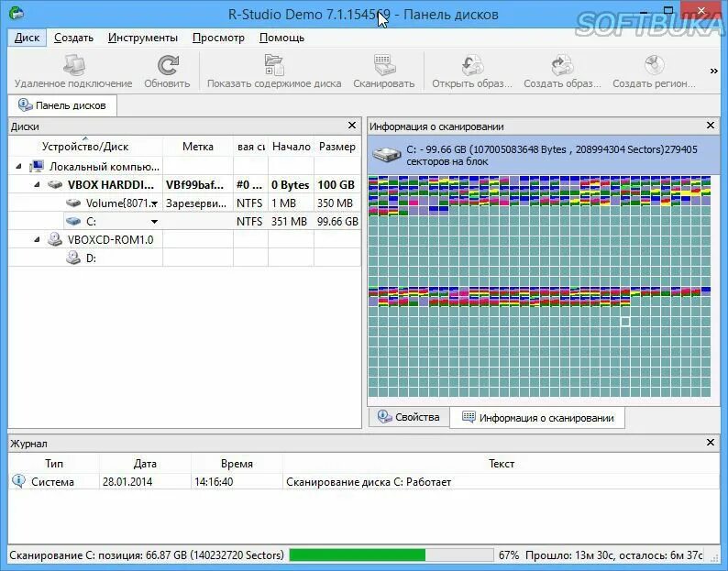The image size is (728, 571).
Task: Click Create image (Создать образ) icon
Action: tap(562, 65)
